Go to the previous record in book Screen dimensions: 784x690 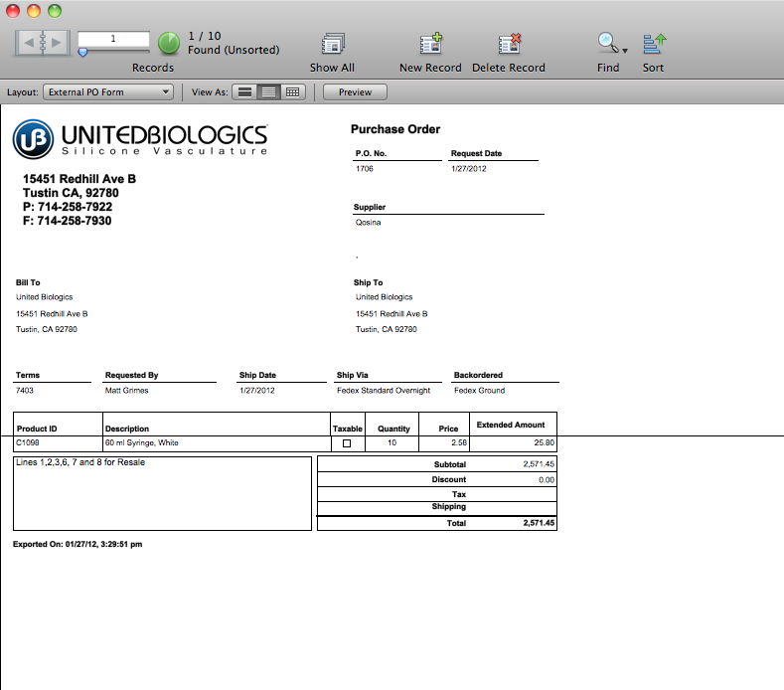coord(29,42)
